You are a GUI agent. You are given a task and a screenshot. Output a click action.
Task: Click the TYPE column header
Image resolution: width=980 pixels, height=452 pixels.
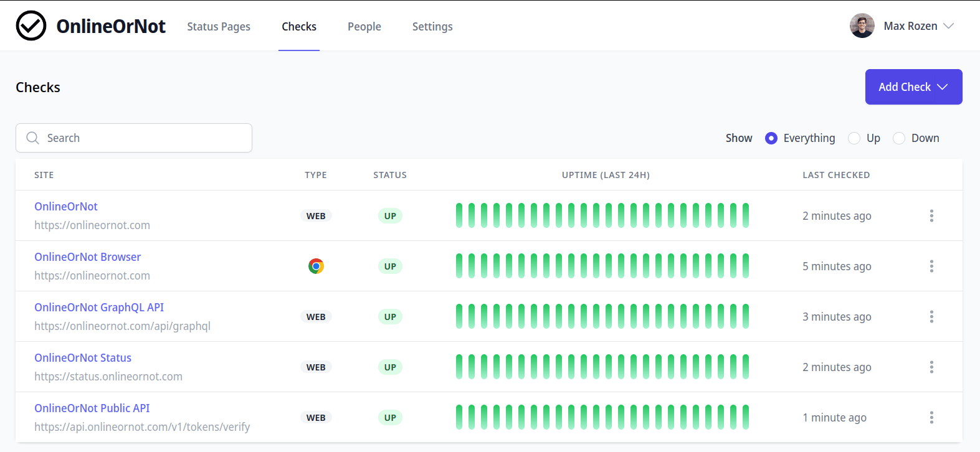tap(316, 175)
